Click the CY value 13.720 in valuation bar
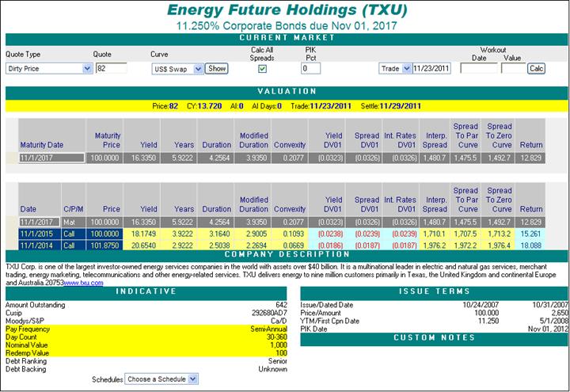The image size is (570, 392). point(209,106)
